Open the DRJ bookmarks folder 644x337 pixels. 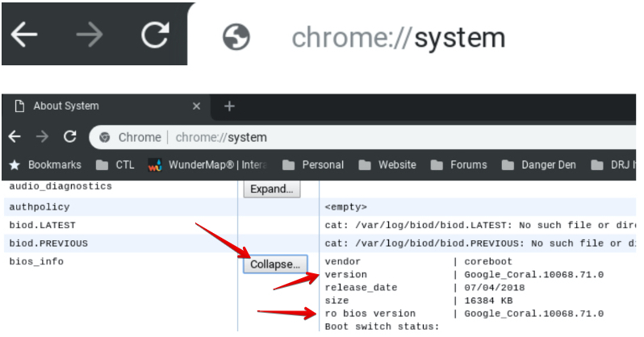[x=613, y=165]
